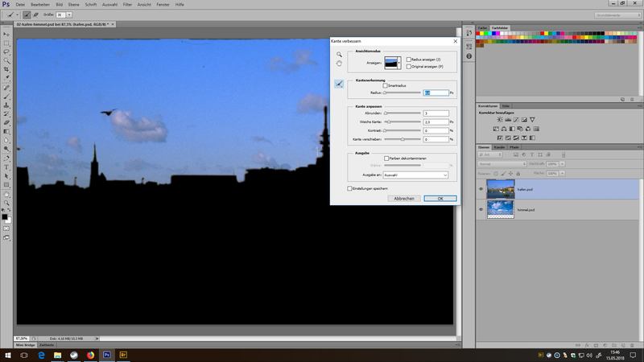The image size is (644, 362).
Task: Open Firefox from the Windows taskbar
Action: [x=89, y=354]
